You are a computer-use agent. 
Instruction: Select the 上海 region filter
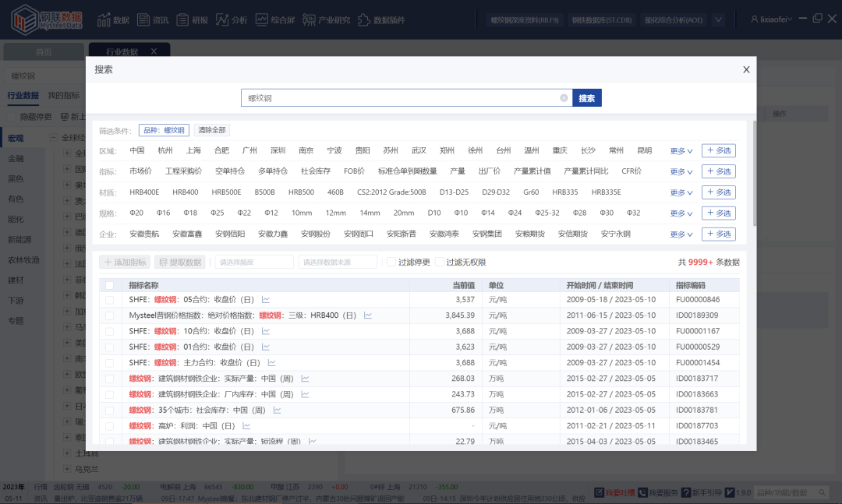tap(193, 151)
